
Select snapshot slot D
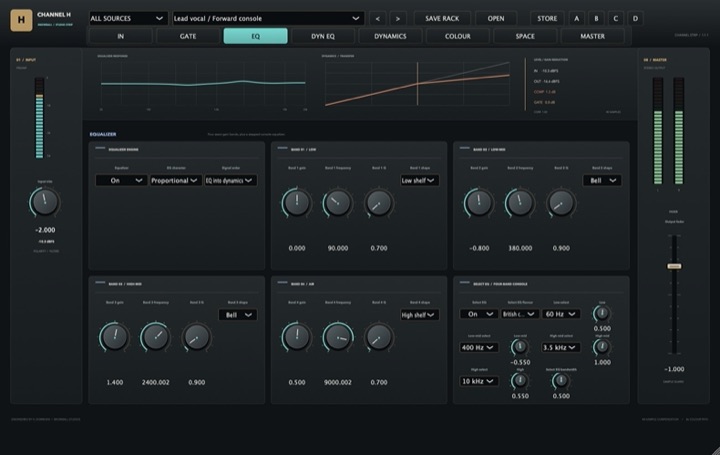[x=636, y=19]
